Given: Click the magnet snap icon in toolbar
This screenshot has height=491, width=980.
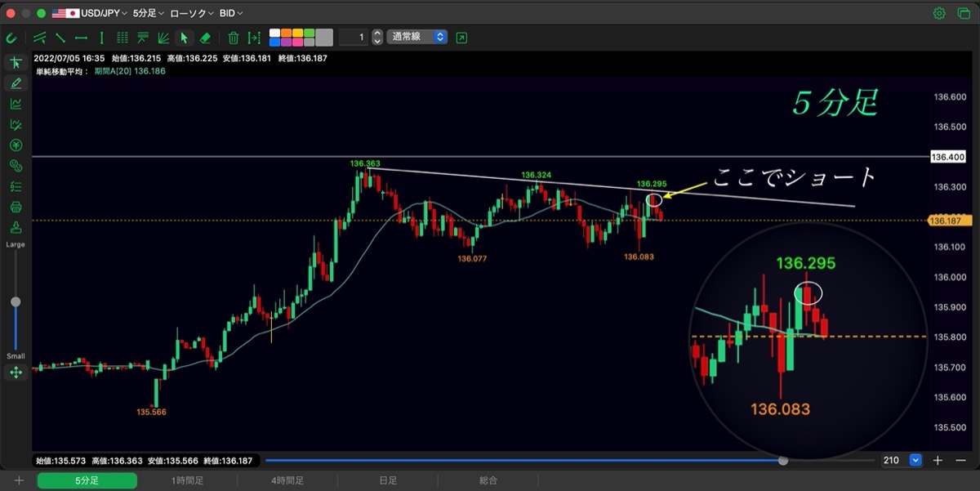Looking at the screenshot, I should click(11, 38).
